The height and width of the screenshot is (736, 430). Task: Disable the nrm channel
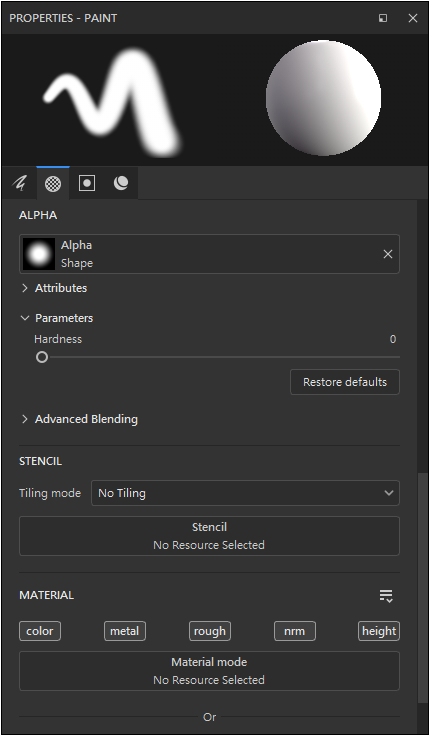pos(295,631)
